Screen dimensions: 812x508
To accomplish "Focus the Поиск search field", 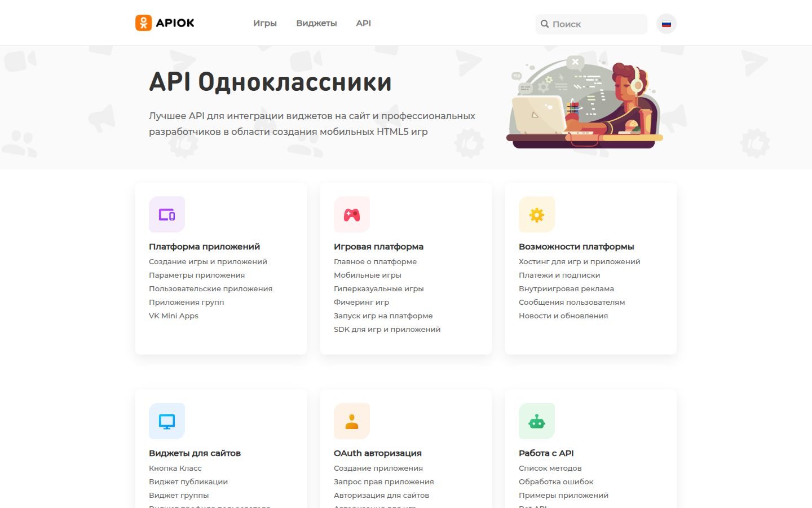I will (591, 24).
